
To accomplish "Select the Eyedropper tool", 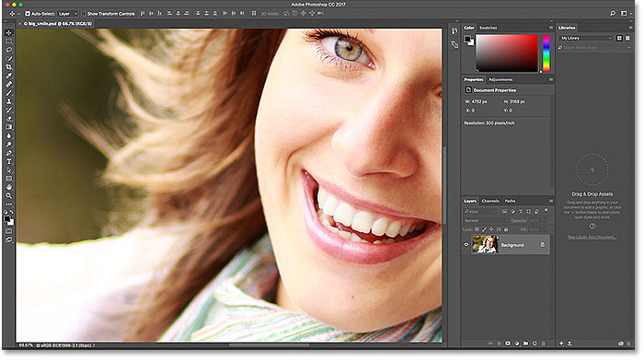I will tap(9, 76).
